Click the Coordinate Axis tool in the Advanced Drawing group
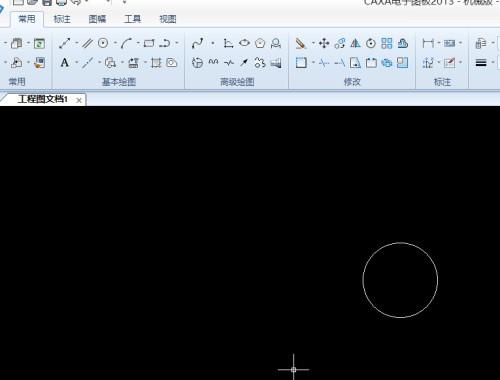 [228, 43]
